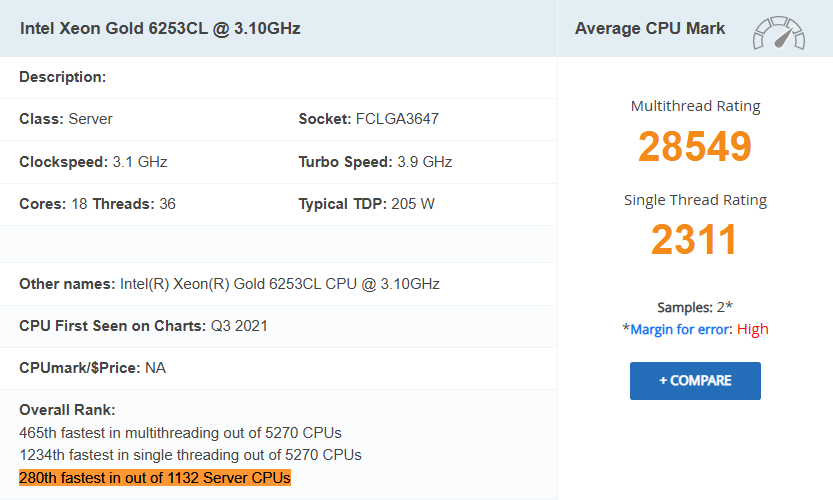833x500 pixels.
Task: Click the highlighted 280th fastest Server CPUs line
Action: point(155,478)
